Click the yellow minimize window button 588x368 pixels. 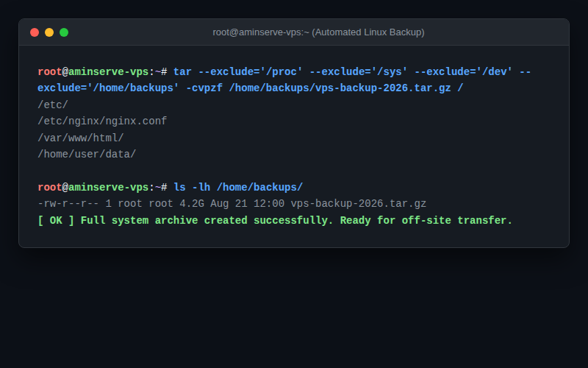(x=49, y=32)
